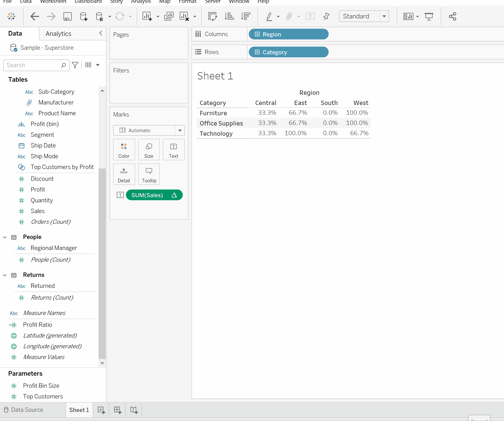Viewport: 504px width, 421px height.
Task: Sort the view in descending order
Action: (x=245, y=16)
